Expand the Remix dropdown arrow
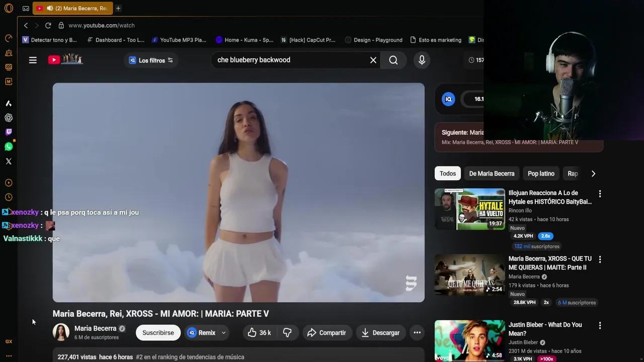The height and width of the screenshot is (362, 644). [x=223, y=333]
